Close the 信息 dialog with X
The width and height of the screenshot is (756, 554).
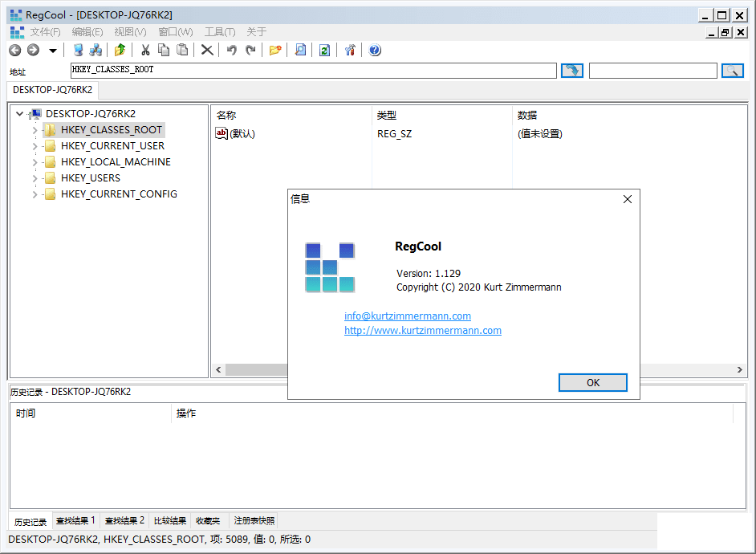[628, 199]
